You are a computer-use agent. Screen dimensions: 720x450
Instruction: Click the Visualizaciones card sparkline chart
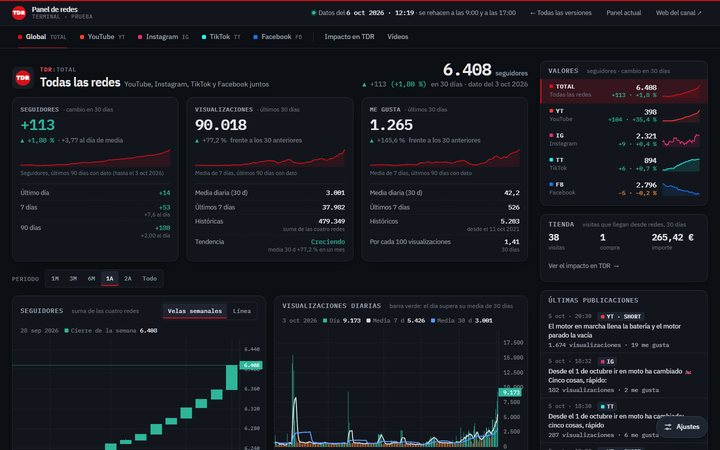click(x=270, y=158)
